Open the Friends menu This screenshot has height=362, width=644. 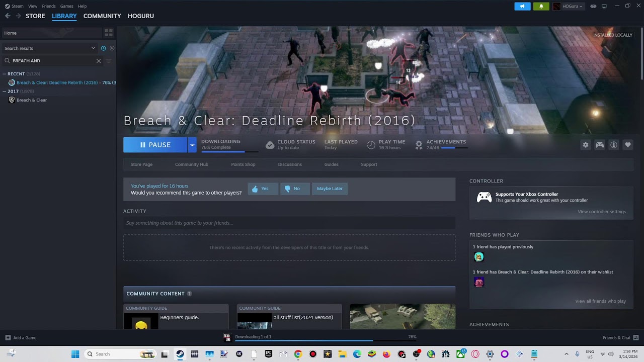coord(49,6)
